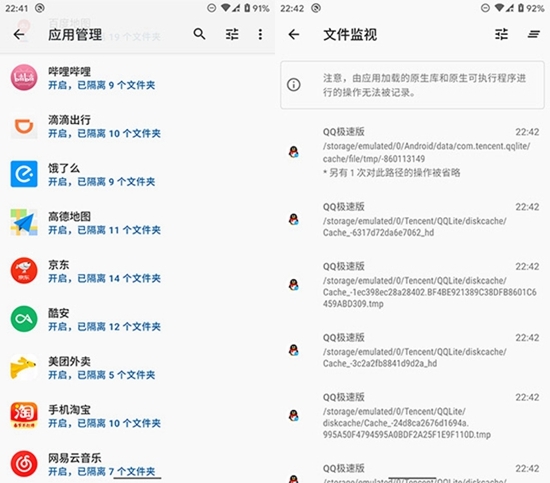Tap the 网易云音乐 app icon
550x483 pixels.
(x=24, y=464)
